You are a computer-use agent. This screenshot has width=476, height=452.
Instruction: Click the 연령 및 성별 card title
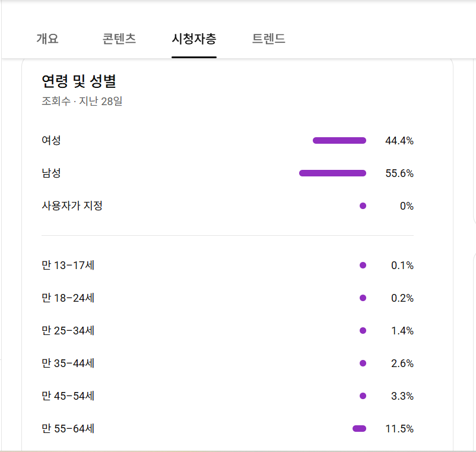(82, 81)
